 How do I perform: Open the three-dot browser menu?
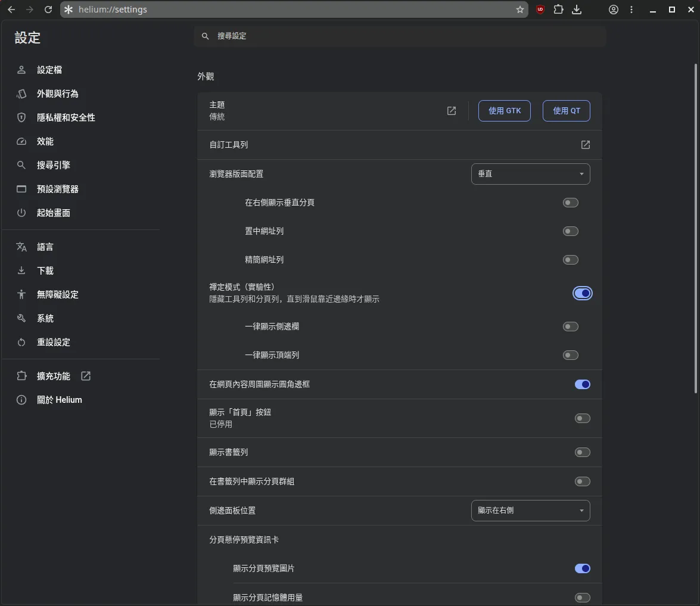(x=631, y=10)
